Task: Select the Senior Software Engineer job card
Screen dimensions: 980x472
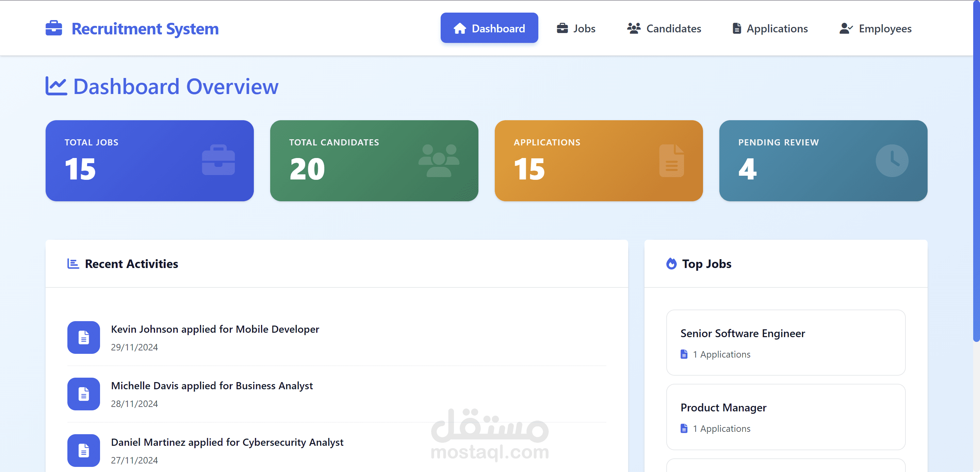Action: [785, 343]
